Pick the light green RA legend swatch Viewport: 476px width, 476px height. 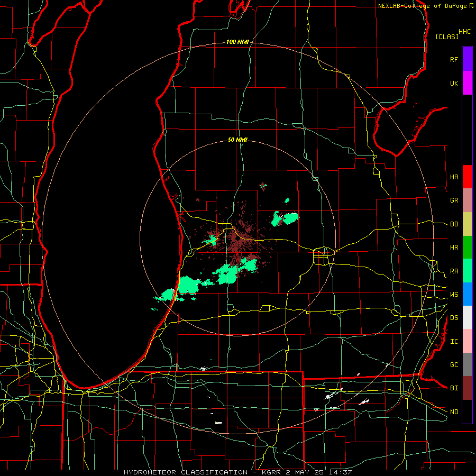(467, 271)
